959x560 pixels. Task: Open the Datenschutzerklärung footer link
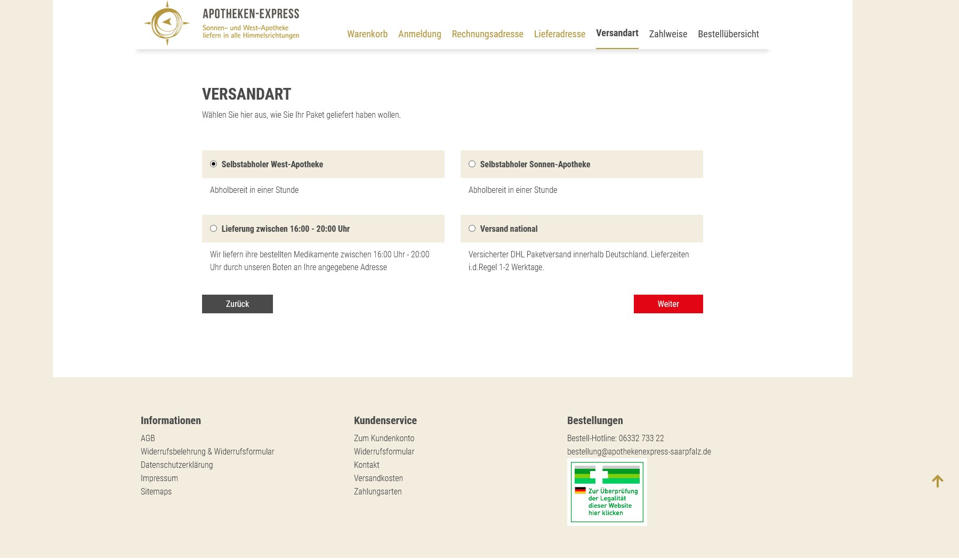[x=176, y=465]
